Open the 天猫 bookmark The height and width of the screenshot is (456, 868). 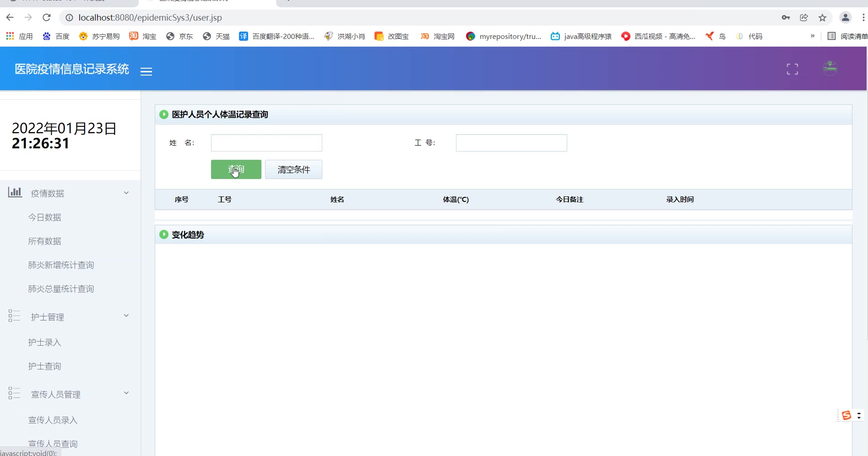(216, 36)
